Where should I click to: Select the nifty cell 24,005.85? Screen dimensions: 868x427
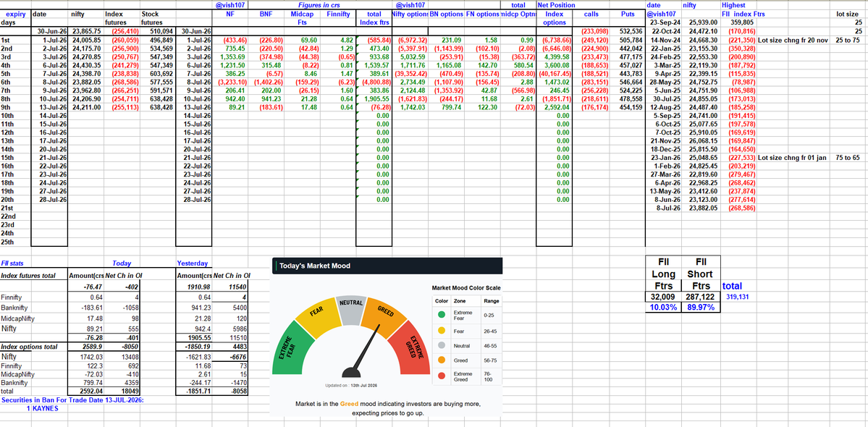click(x=86, y=41)
